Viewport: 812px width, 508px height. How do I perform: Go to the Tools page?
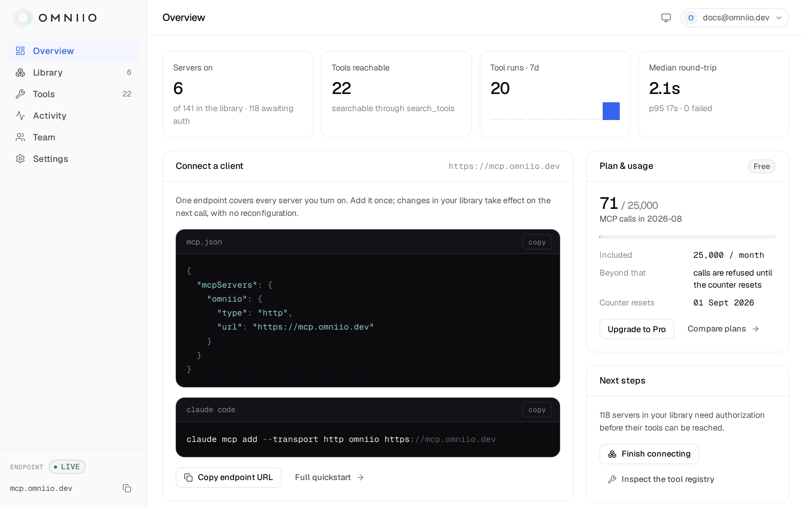coord(73,94)
